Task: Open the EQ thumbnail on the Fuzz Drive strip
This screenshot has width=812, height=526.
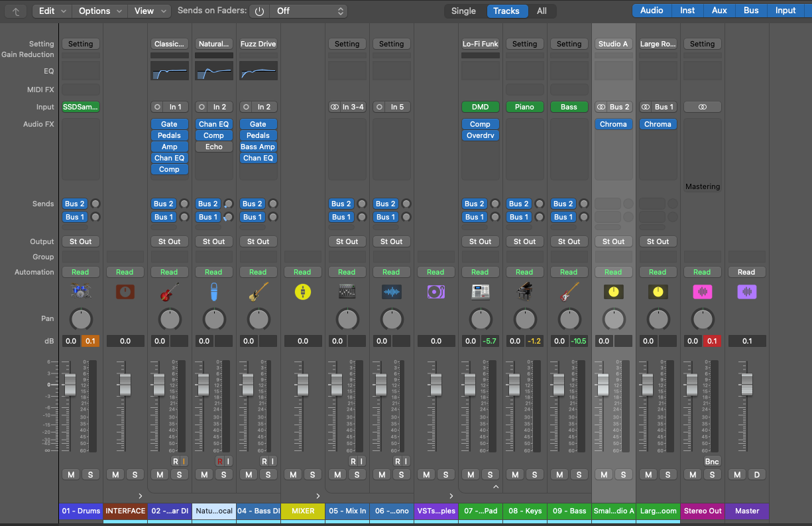Action: [258, 71]
